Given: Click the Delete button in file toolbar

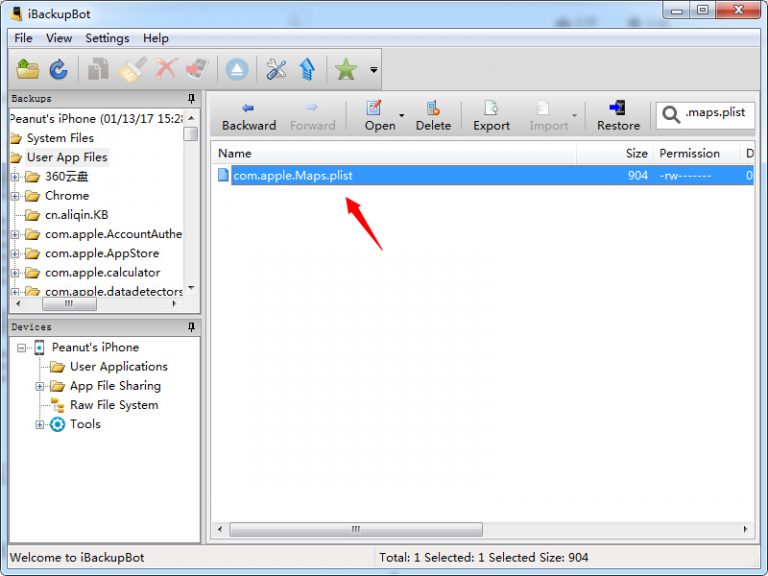Looking at the screenshot, I should (x=433, y=117).
